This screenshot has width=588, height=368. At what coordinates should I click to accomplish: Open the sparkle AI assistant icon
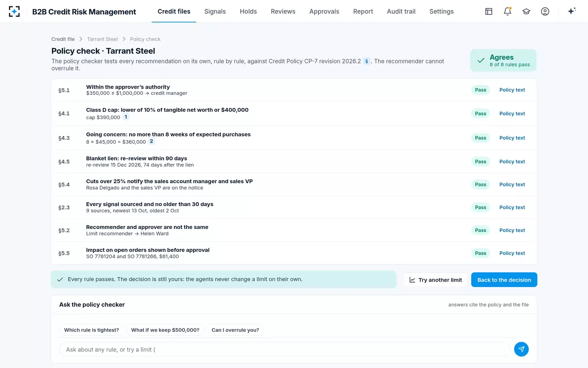(x=572, y=11)
